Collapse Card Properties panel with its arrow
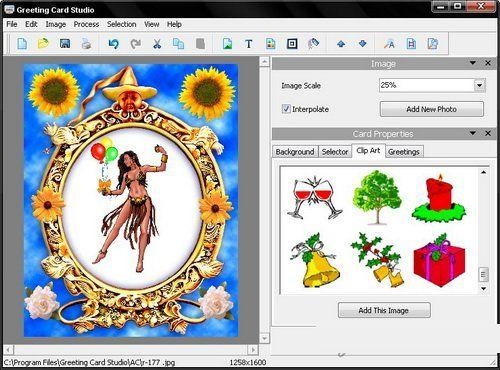Screen dimensions: 500x370 coord(473,133)
